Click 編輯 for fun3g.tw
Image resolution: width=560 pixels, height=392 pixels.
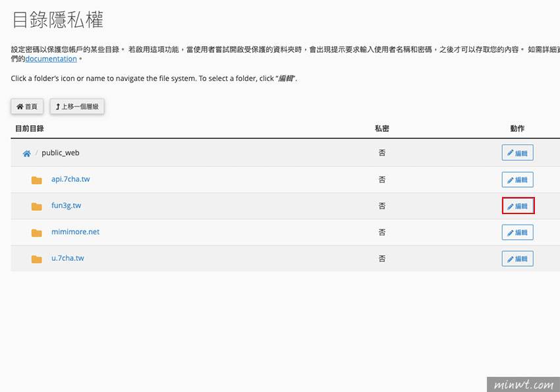[518, 206]
